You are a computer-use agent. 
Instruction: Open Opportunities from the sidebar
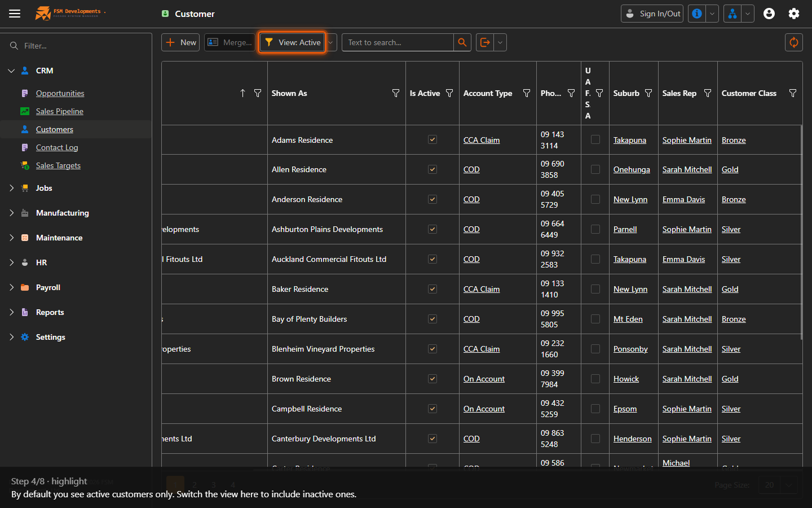click(60, 93)
